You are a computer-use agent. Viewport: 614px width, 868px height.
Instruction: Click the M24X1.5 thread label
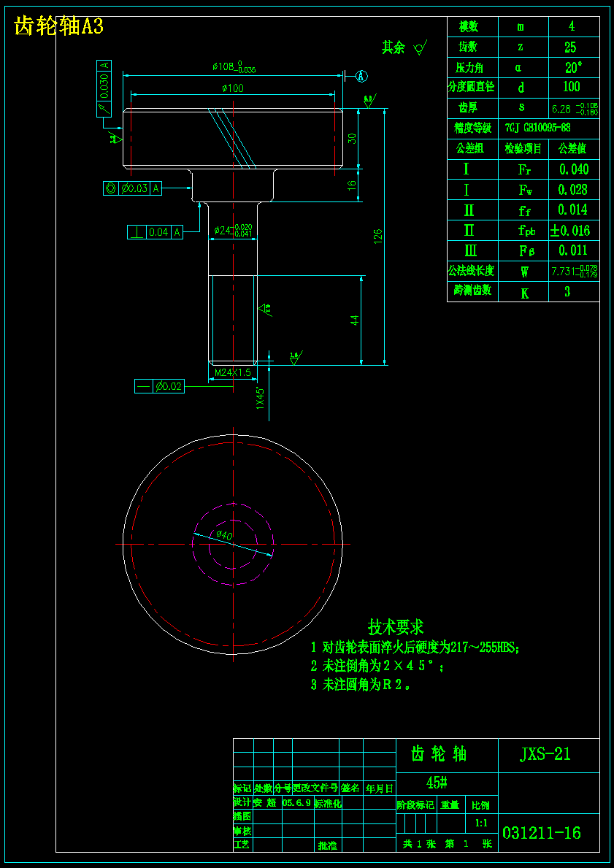tap(233, 372)
